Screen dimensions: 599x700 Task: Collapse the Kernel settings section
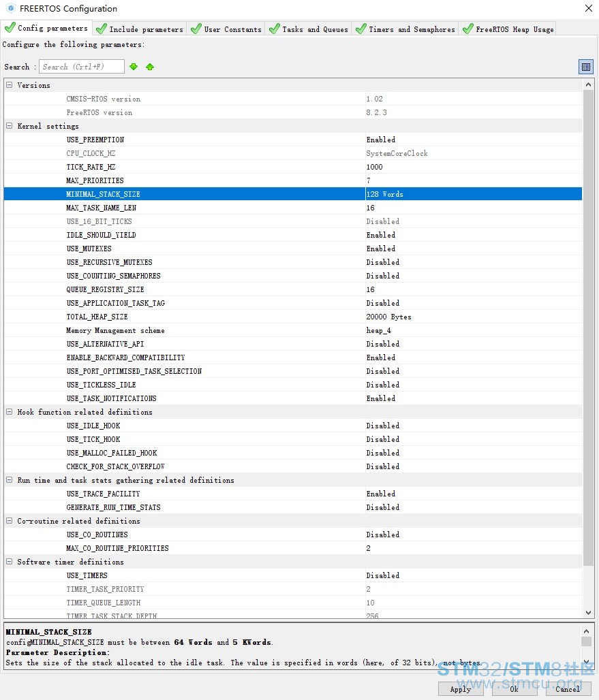tap(9, 126)
